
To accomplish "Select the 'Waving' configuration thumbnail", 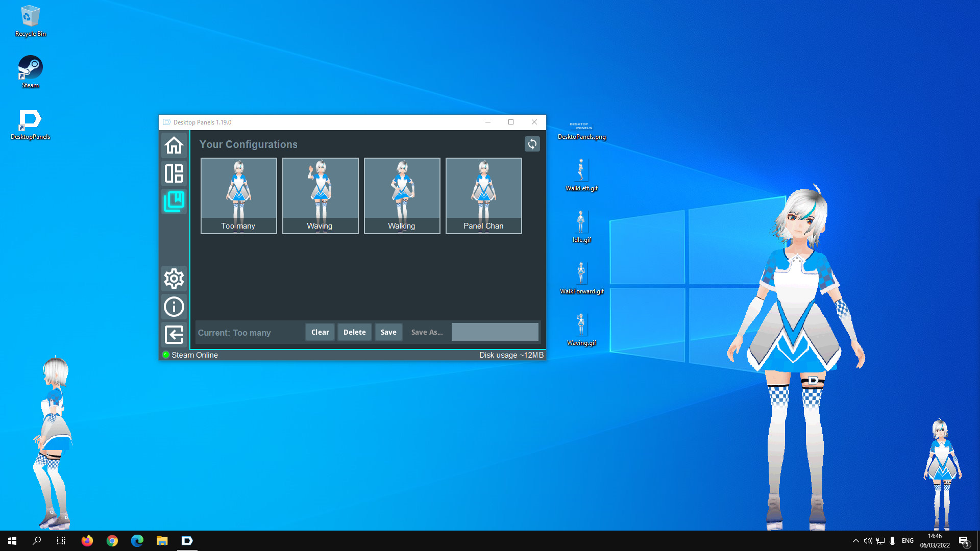I will [320, 195].
